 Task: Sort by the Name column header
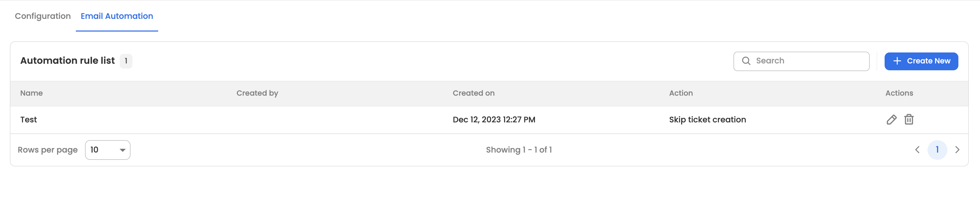[31, 93]
